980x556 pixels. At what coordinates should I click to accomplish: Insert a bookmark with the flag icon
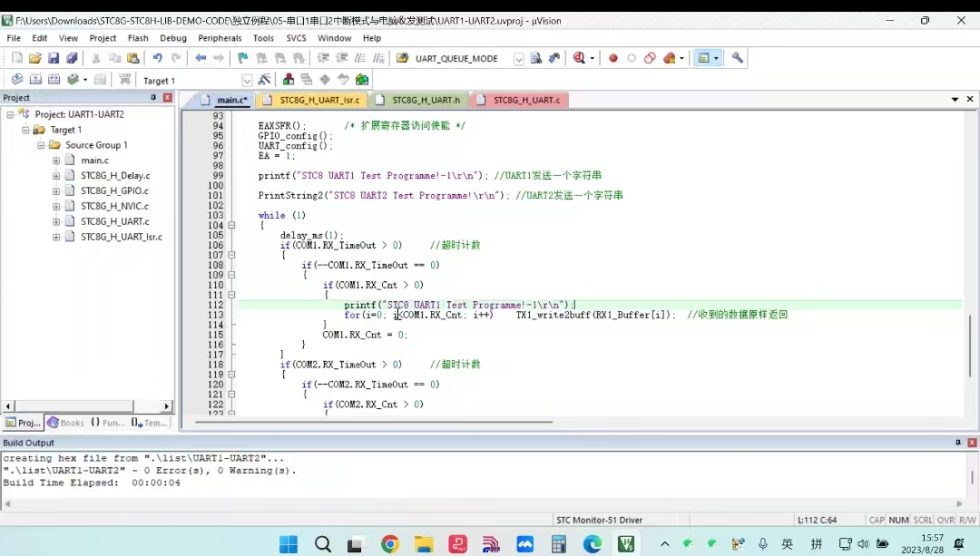(242, 58)
